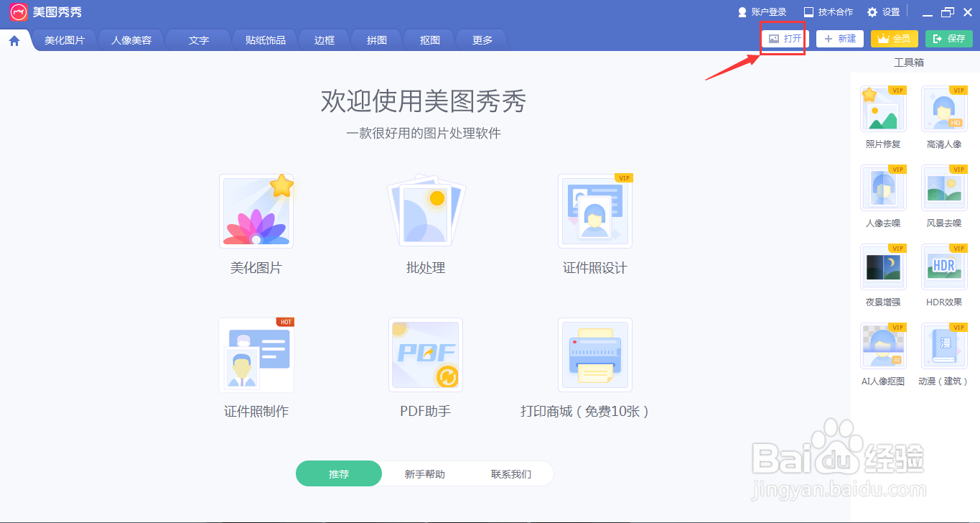Screen dimensions: 980x523
Task: Select 动漫（建筑）tool in toolbox
Action: click(944, 346)
